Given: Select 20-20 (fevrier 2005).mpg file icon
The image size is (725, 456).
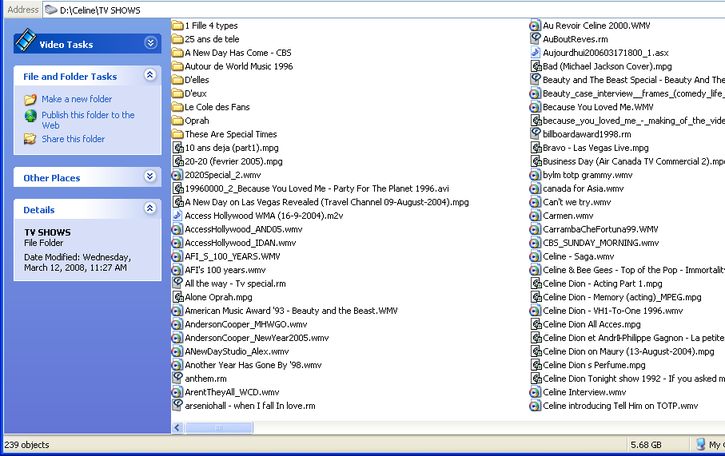Looking at the screenshot, I should 178,161.
